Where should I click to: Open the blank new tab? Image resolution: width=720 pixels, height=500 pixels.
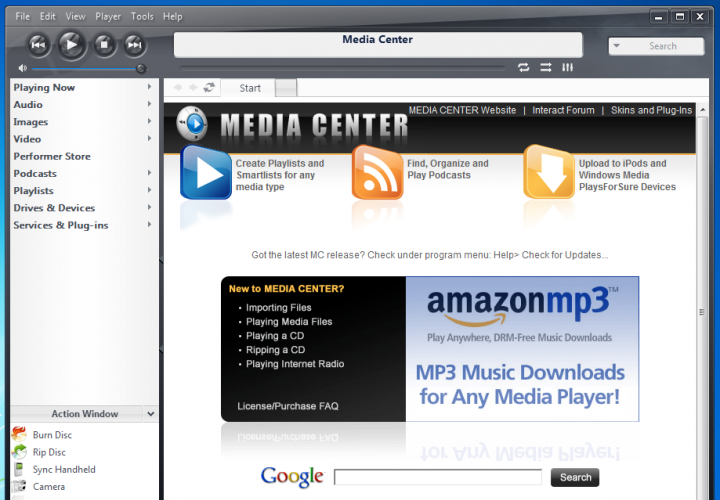(x=286, y=88)
